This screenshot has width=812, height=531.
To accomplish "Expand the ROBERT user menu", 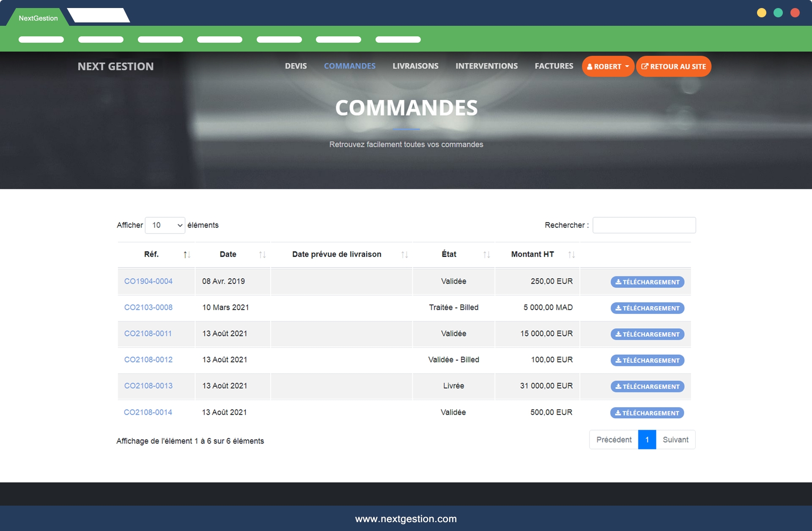I will click(608, 66).
